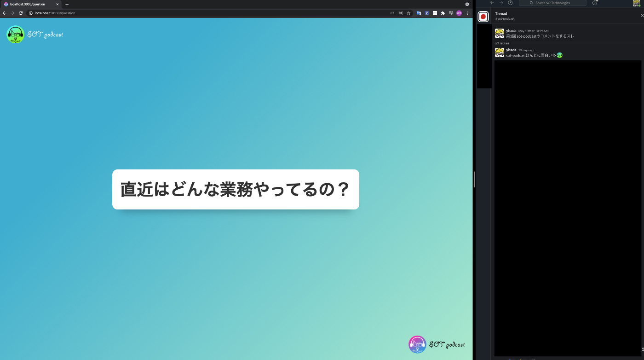
Task: Go forward in Slack history
Action: click(501, 3)
